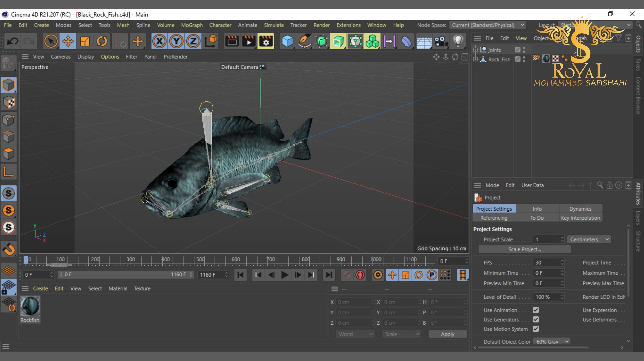Click the Cube primitive object icon

pyautogui.click(x=287, y=41)
